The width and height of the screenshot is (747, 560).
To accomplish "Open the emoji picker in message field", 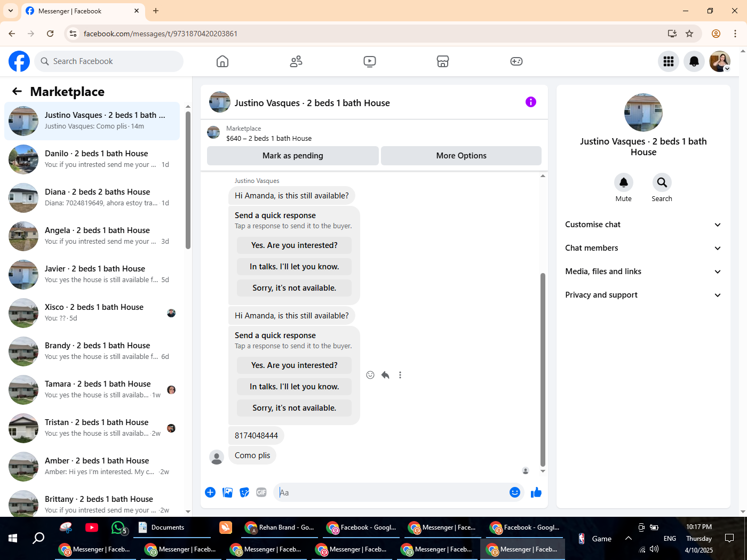I will pos(515,492).
